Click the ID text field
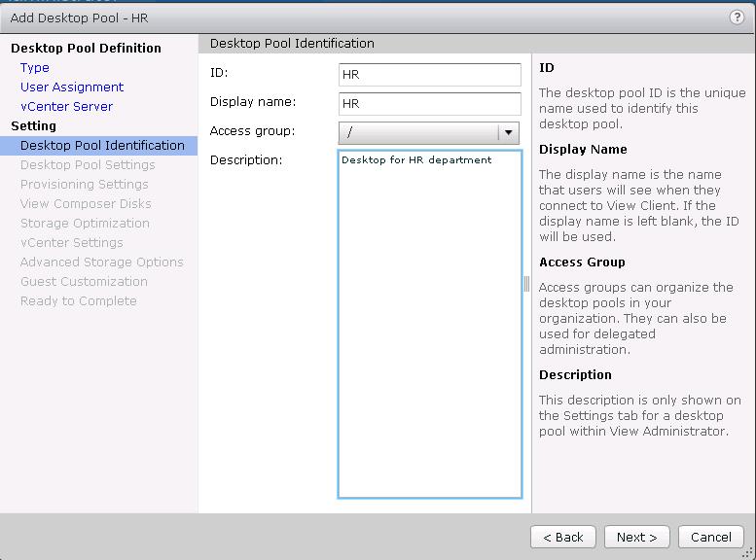Viewport: 756px width, 560px height. point(429,75)
